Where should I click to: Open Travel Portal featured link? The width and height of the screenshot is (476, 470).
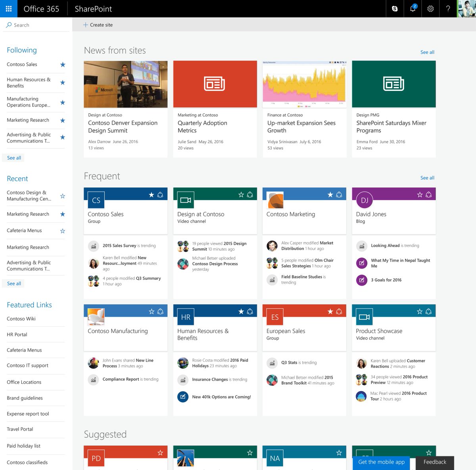click(x=20, y=429)
